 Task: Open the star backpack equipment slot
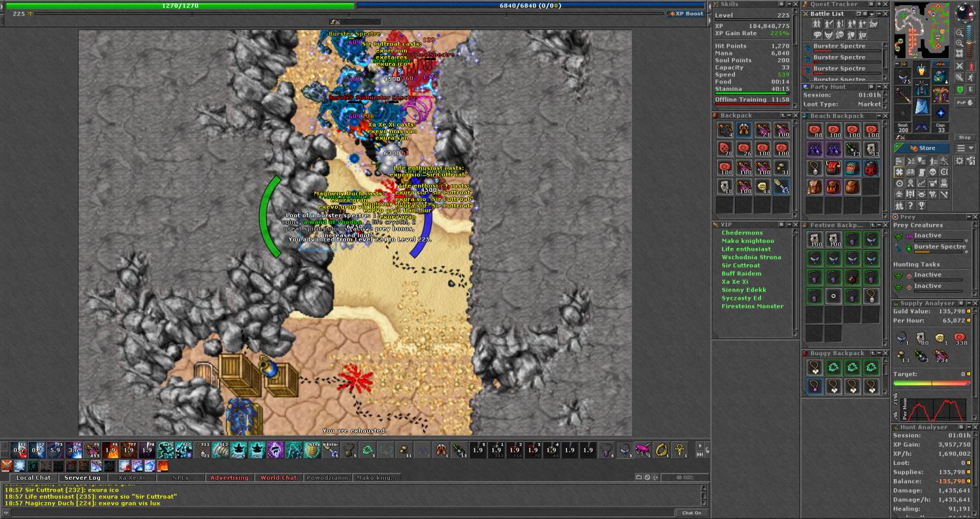[x=941, y=76]
